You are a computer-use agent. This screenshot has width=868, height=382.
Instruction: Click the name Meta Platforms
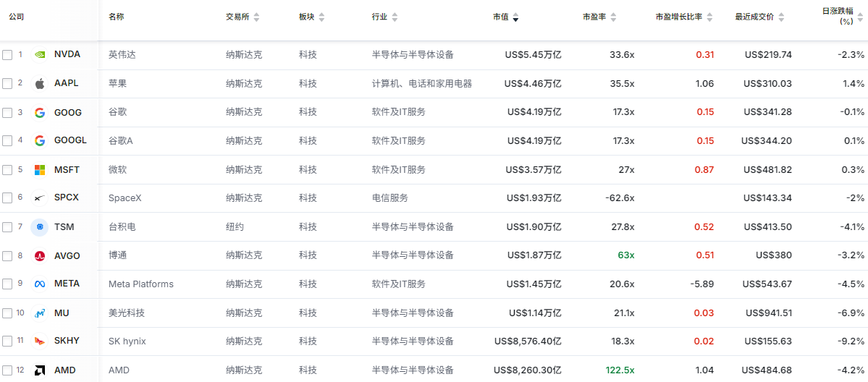tap(141, 284)
